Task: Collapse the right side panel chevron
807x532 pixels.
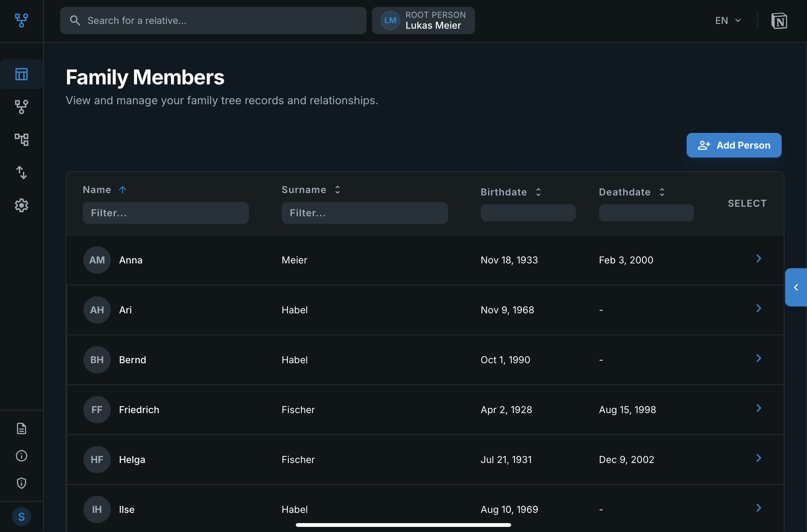Action: click(796, 287)
